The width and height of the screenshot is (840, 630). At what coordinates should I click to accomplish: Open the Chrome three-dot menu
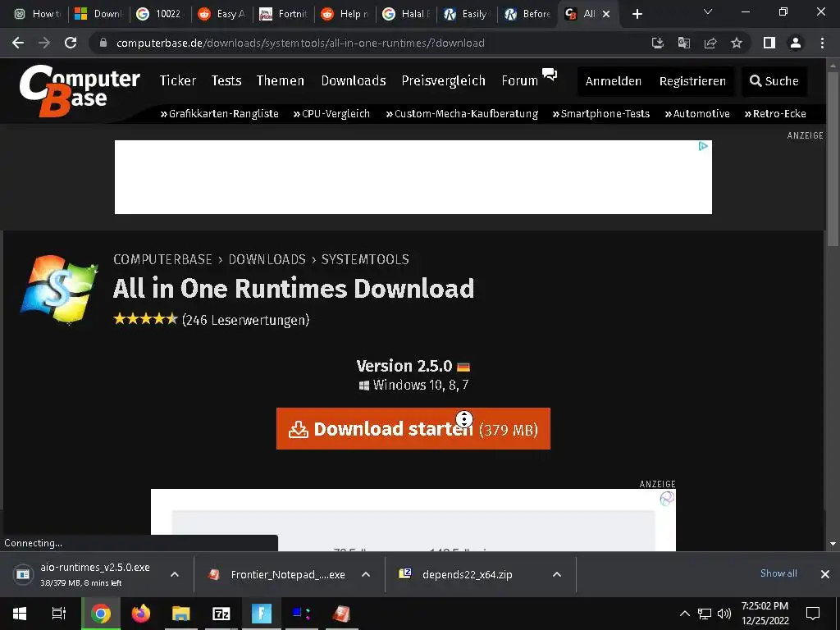(x=822, y=43)
